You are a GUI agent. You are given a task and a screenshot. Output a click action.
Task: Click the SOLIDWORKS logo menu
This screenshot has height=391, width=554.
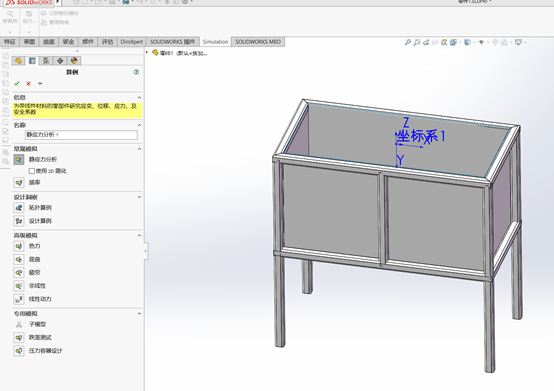29,2
